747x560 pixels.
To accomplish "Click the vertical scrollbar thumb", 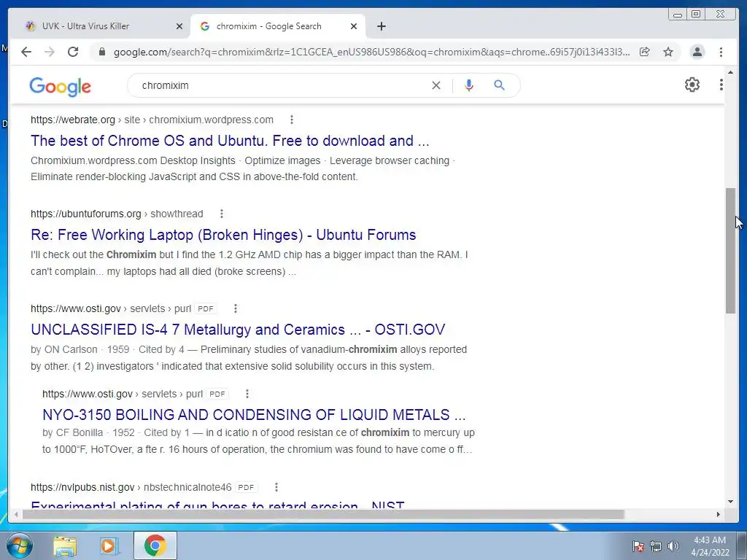I will click(731, 251).
